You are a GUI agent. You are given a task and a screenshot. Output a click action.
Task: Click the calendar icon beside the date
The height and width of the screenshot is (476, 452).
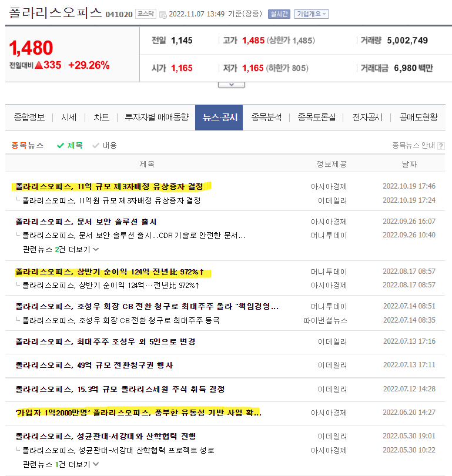point(163,15)
